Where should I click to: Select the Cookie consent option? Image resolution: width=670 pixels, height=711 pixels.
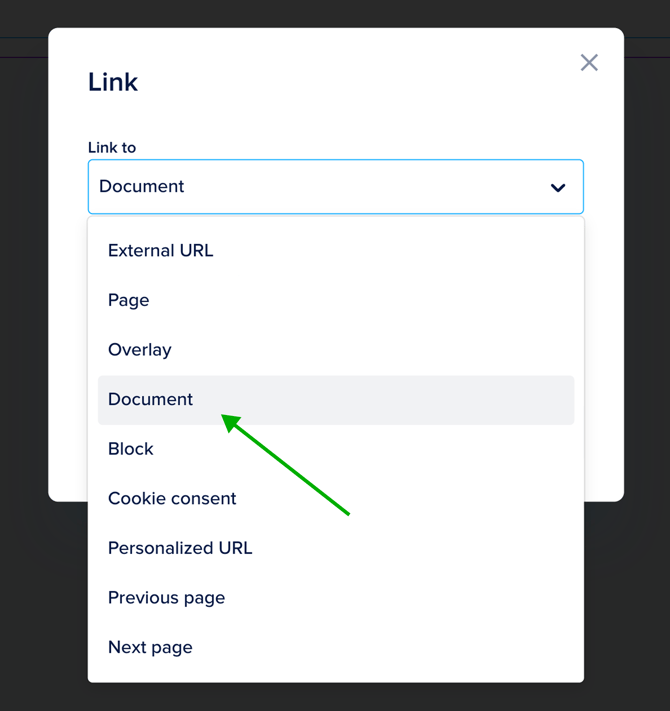(x=172, y=498)
